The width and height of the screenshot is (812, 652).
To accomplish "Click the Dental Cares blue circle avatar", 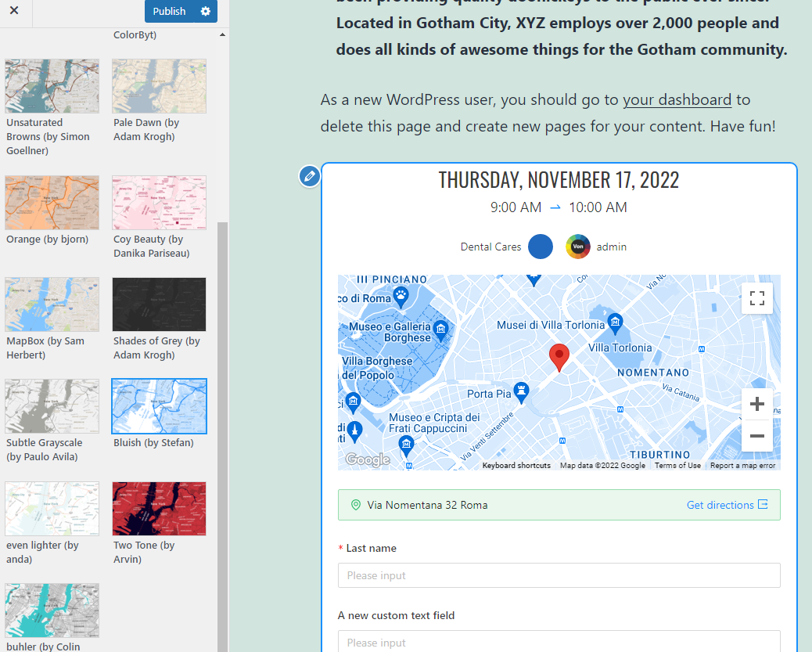I will click(x=540, y=247).
